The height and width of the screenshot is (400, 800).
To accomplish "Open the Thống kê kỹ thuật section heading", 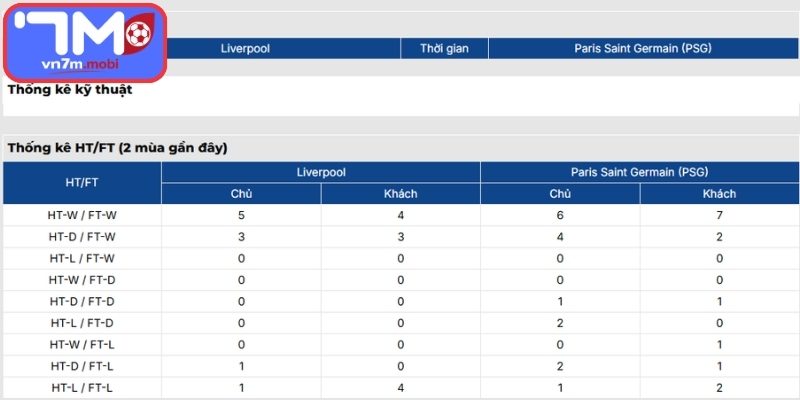I will click(70, 89).
